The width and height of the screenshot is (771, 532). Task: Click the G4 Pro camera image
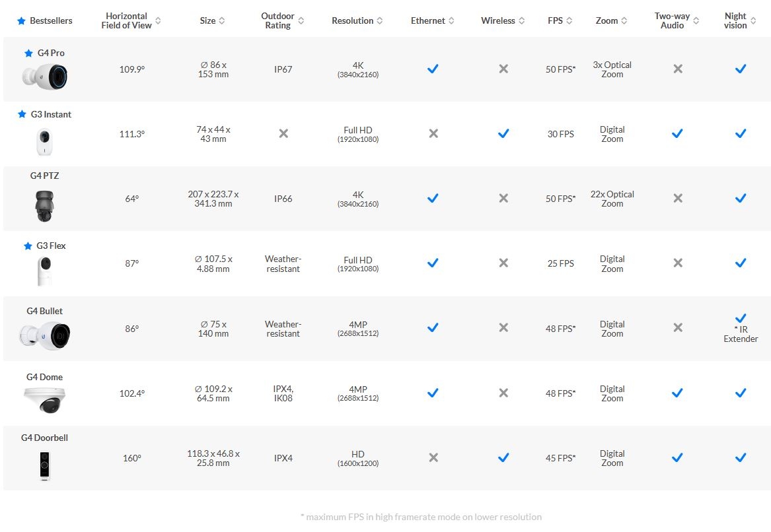click(x=45, y=77)
